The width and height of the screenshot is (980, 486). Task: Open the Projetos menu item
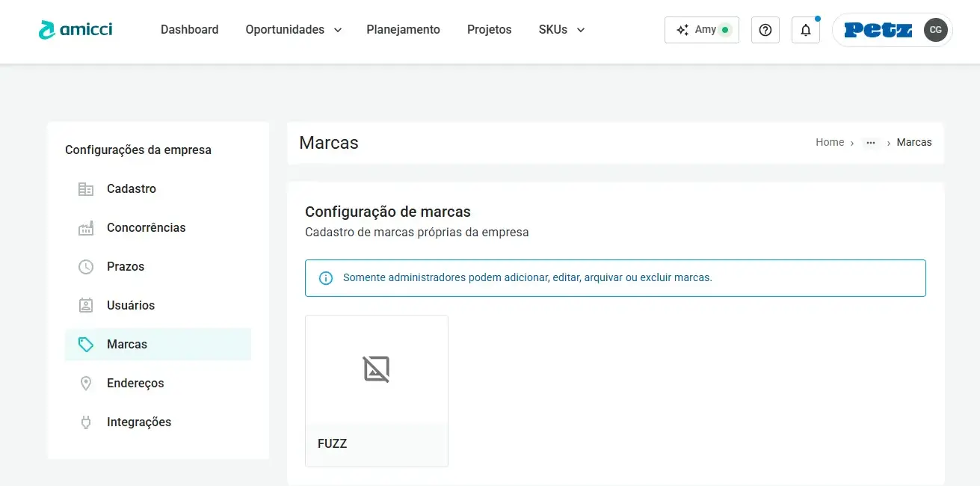(489, 30)
